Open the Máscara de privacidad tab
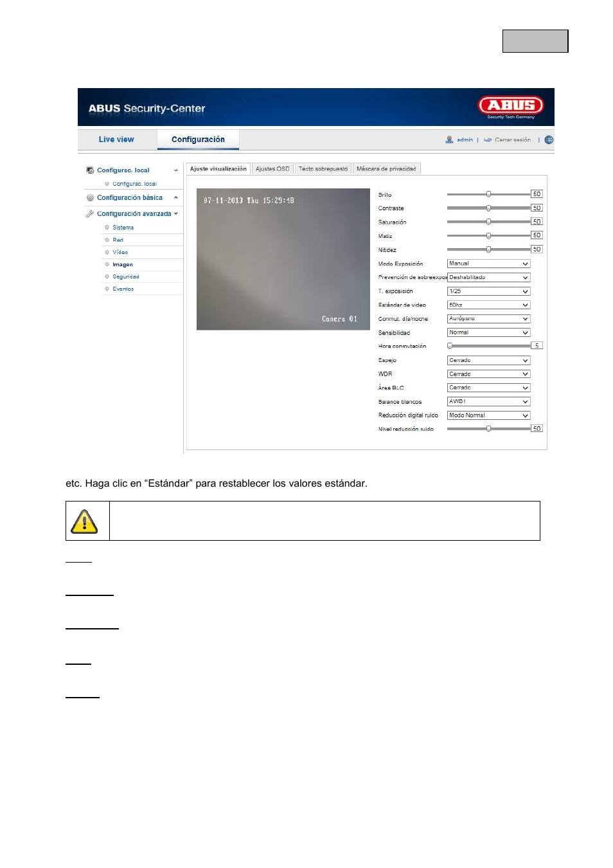The image size is (613, 868). click(x=386, y=169)
